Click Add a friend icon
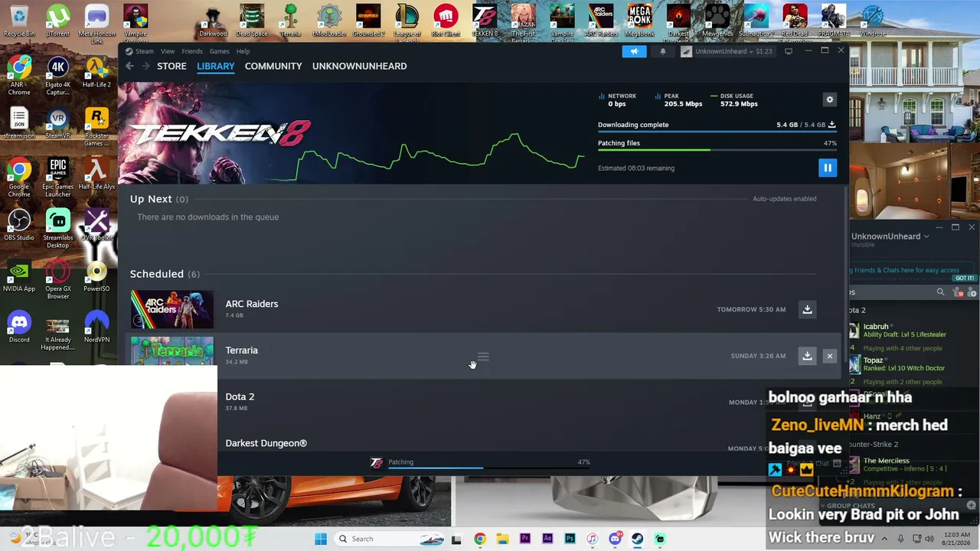Viewport: 980px width, 551px height. (973, 292)
